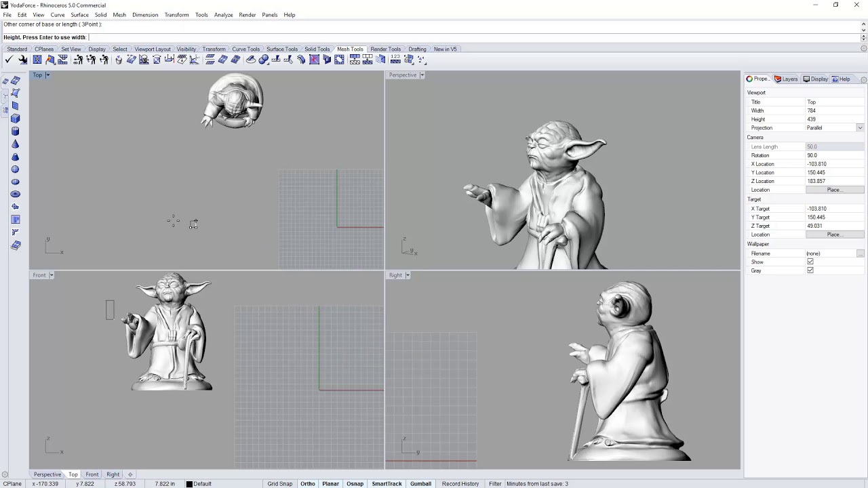This screenshot has width=868, height=488.
Task: Click CPlane coordinate toggle in status bar
Action: coord(13,484)
